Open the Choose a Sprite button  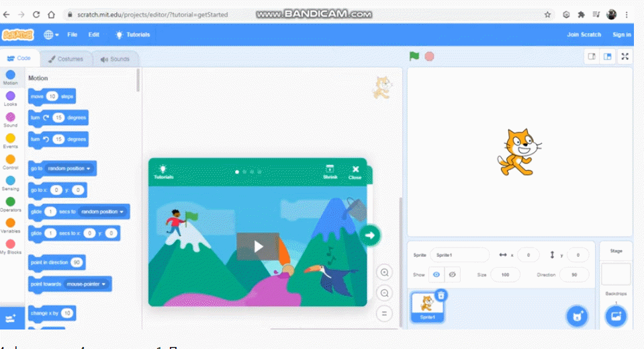[x=577, y=316]
